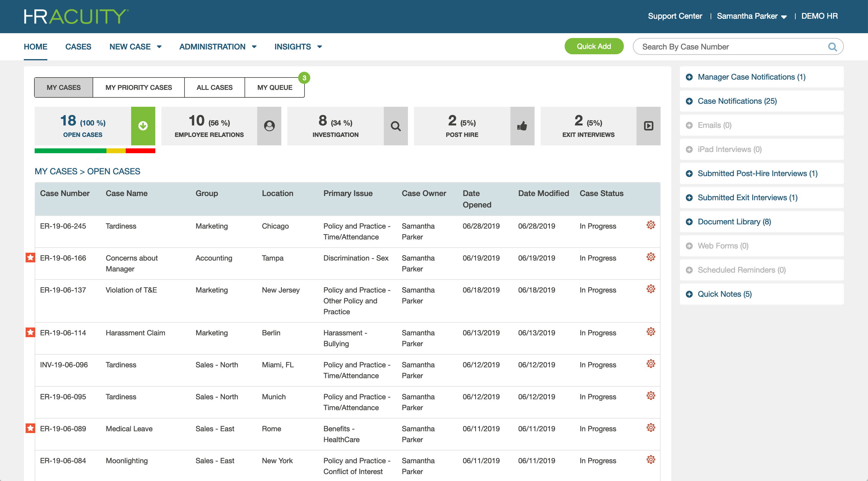Toggle the priority star on case ER-19-06-166
Screen dimensions: 868x481
pyautogui.click(x=30, y=257)
